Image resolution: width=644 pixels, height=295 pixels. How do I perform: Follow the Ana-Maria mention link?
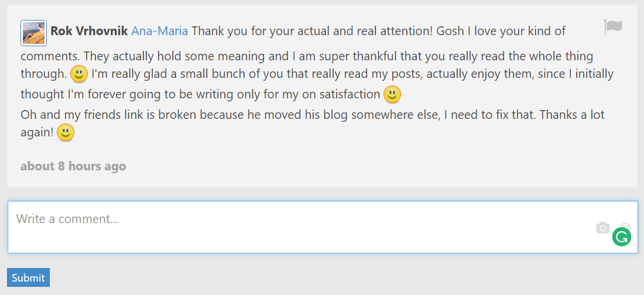pyautogui.click(x=159, y=31)
